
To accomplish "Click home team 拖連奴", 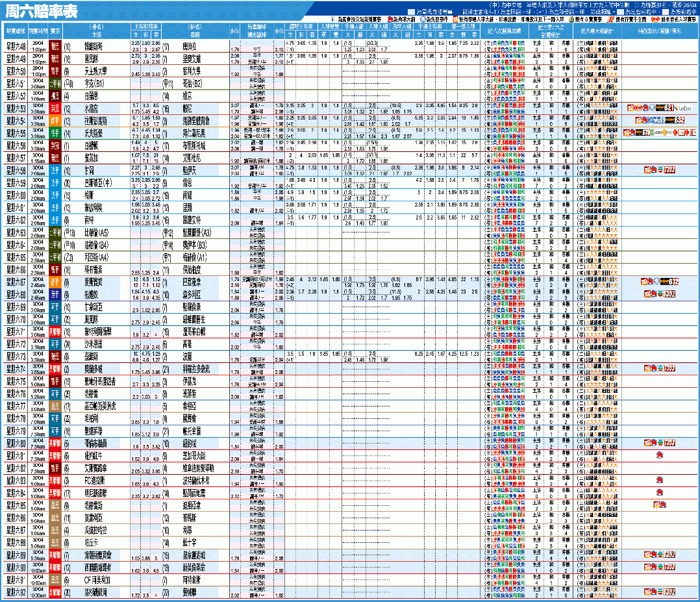I will pyautogui.click(x=91, y=295).
